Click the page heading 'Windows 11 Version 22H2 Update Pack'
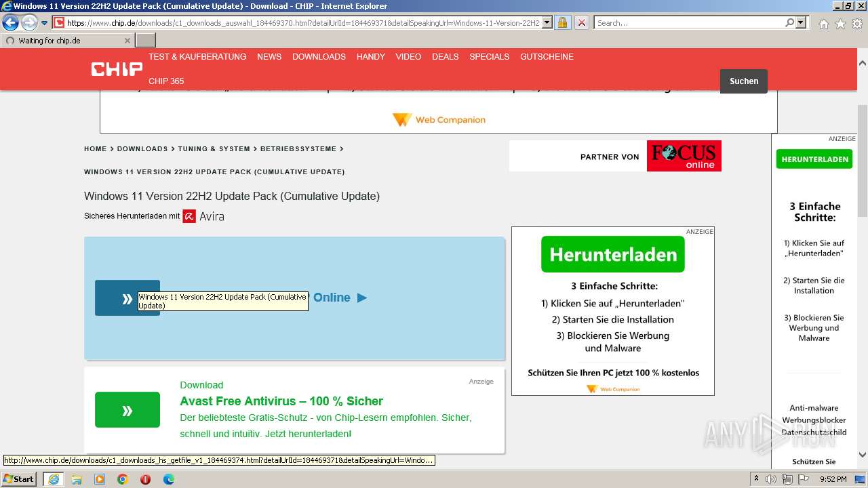868x488 pixels. tap(232, 197)
